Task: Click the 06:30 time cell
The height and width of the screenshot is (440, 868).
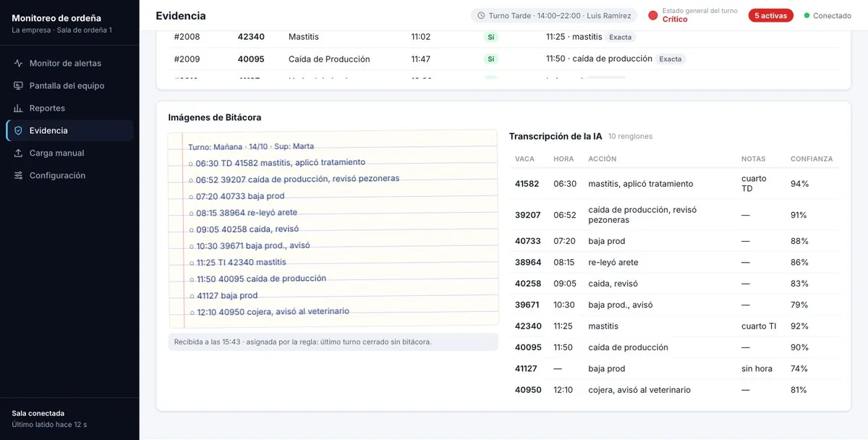Action: 565,184
